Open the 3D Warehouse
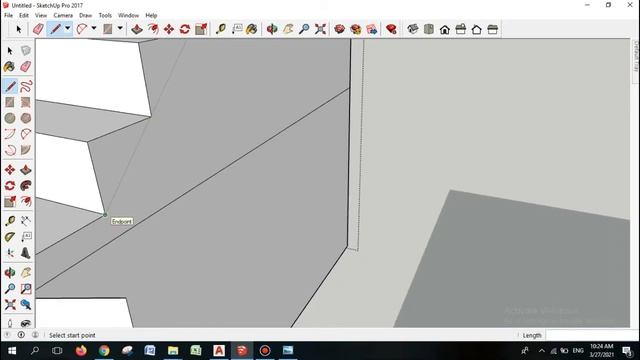 click(x=339, y=29)
